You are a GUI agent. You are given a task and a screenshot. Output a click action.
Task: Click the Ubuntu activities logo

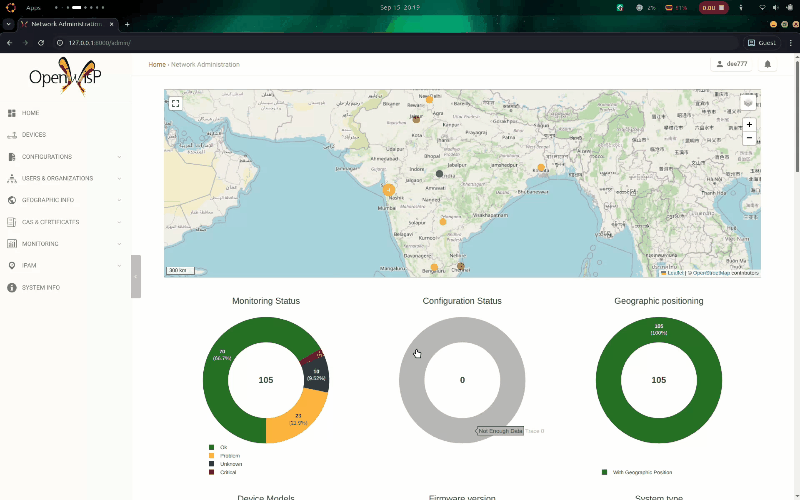click(x=11, y=8)
